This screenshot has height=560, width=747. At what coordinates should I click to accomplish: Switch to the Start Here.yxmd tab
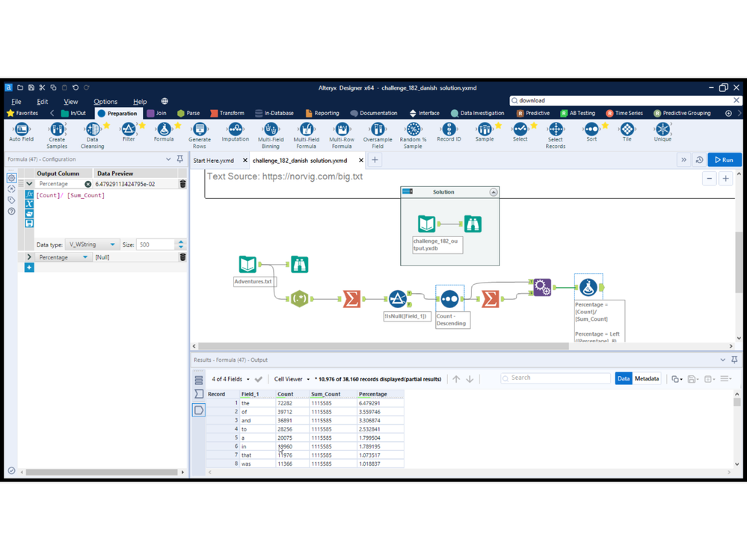tap(213, 161)
